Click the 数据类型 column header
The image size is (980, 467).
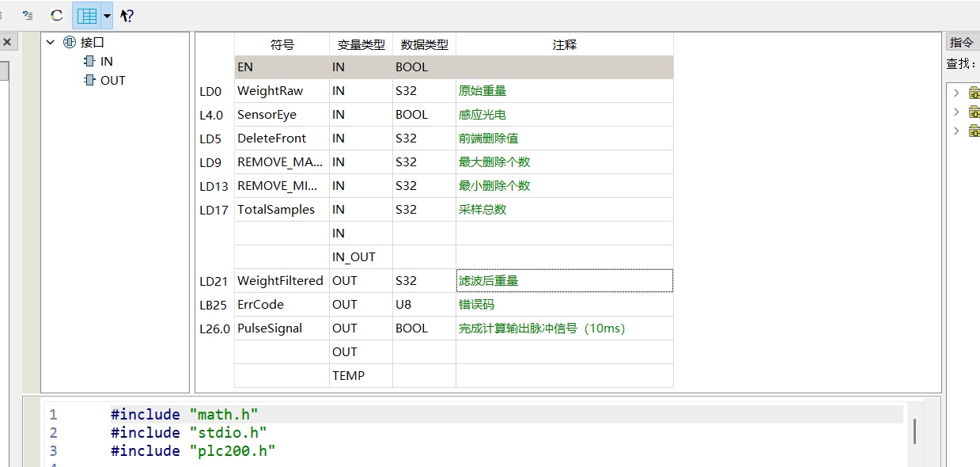click(424, 44)
